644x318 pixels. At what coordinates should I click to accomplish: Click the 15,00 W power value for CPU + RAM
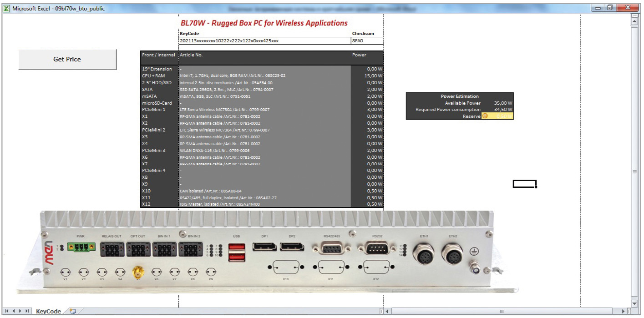point(373,76)
